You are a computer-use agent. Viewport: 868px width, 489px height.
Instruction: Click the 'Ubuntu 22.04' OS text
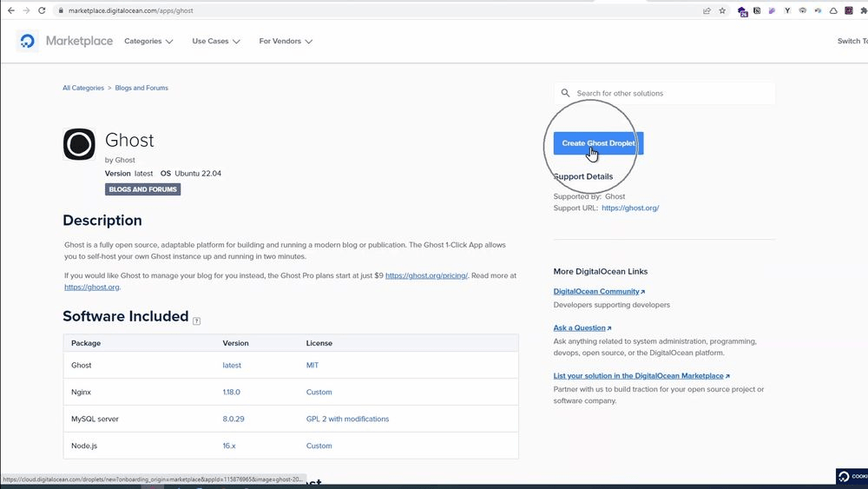pyautogui.click(x=198, y=174)
